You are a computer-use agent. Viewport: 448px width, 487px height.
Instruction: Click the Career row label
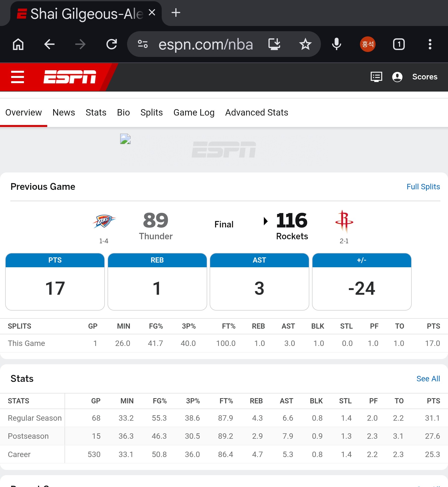(19, 454)
